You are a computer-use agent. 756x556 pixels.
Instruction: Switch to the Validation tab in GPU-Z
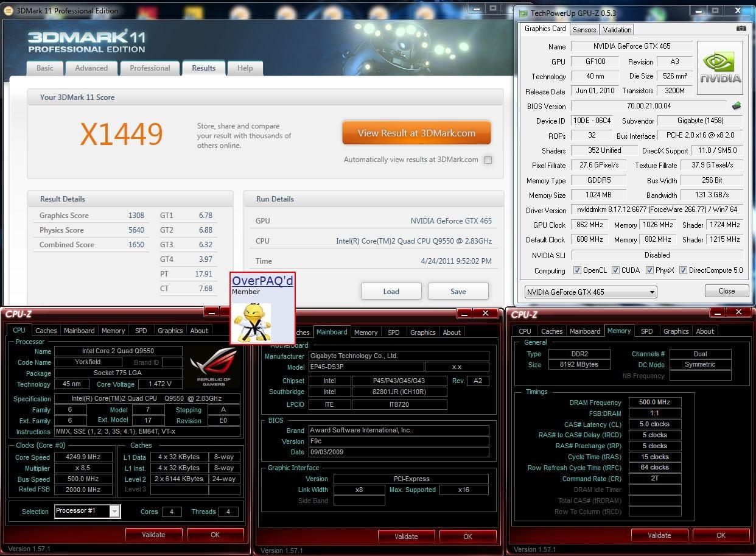click(617, 29)
